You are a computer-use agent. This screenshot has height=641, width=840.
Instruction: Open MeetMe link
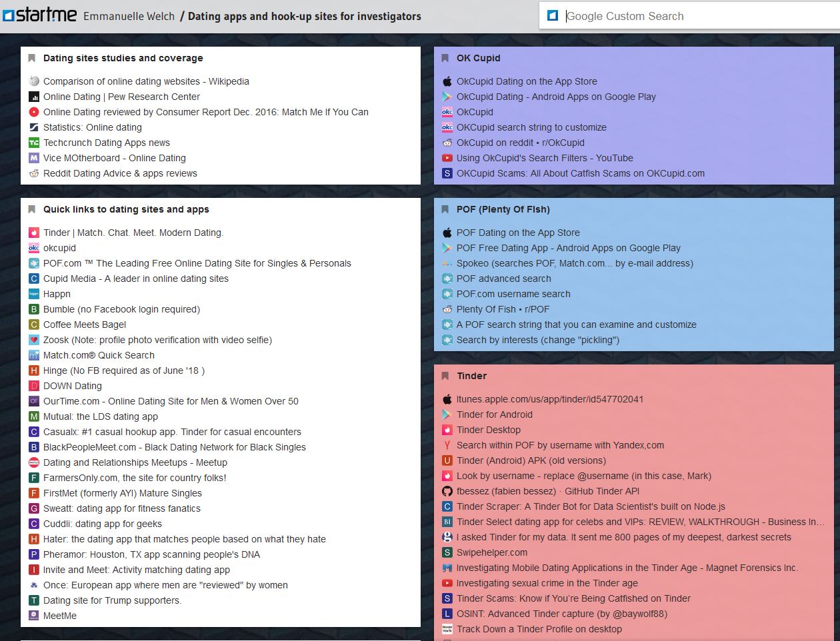60,616
